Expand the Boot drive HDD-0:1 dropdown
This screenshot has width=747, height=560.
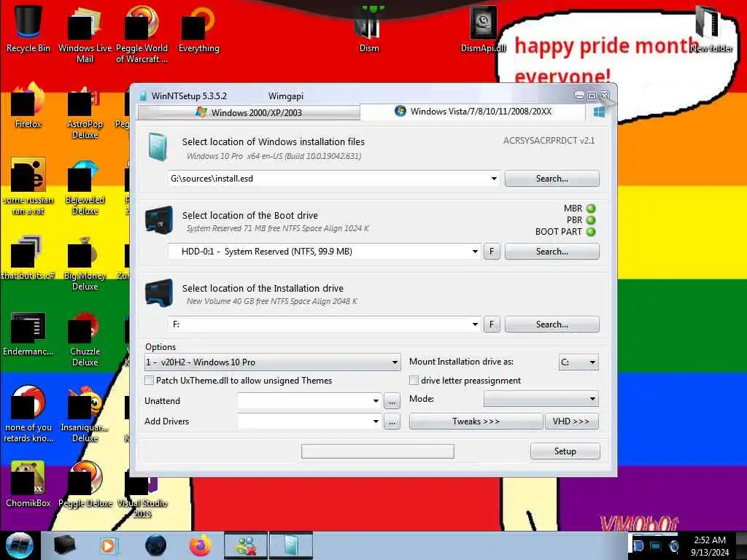[x=475, y=252]
